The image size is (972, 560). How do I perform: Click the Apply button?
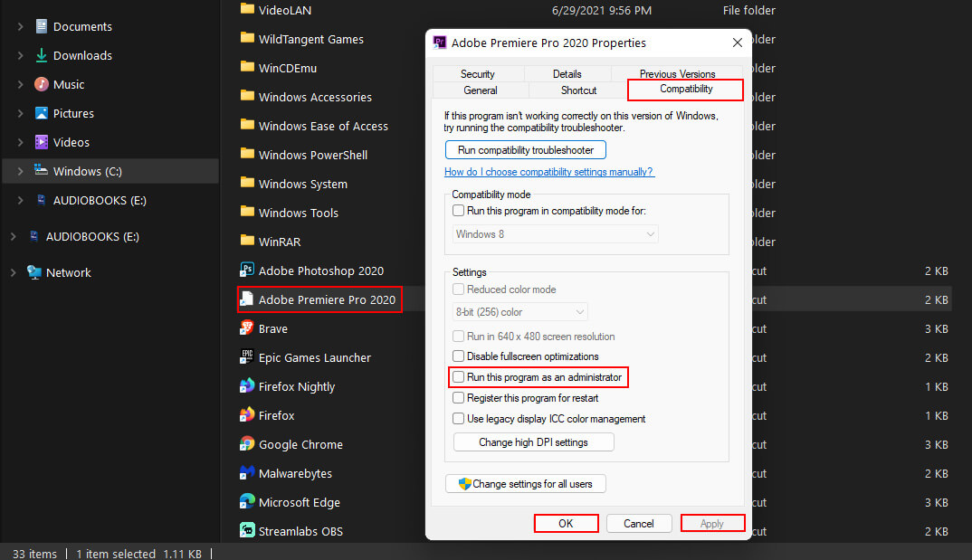(712, 524)
